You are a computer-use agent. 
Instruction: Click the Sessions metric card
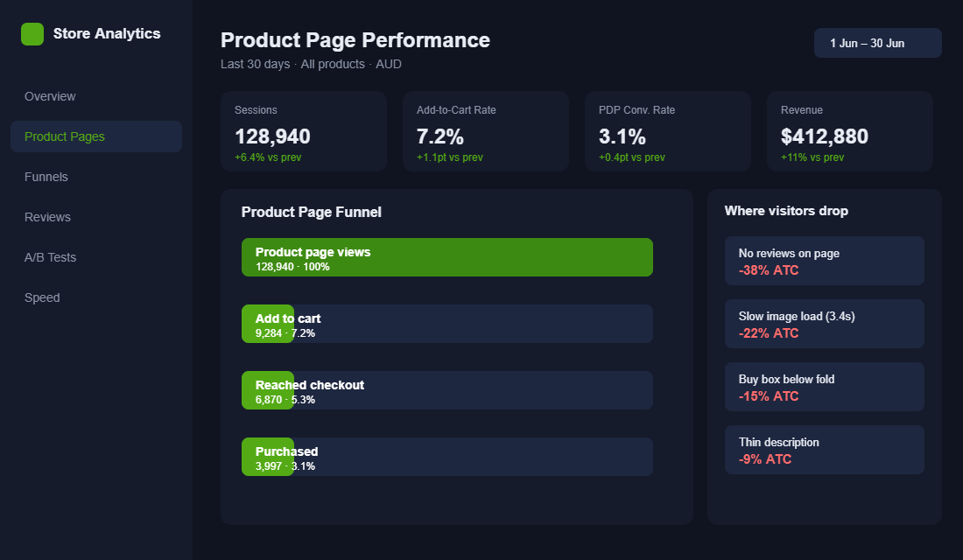(x=304, y=131)
